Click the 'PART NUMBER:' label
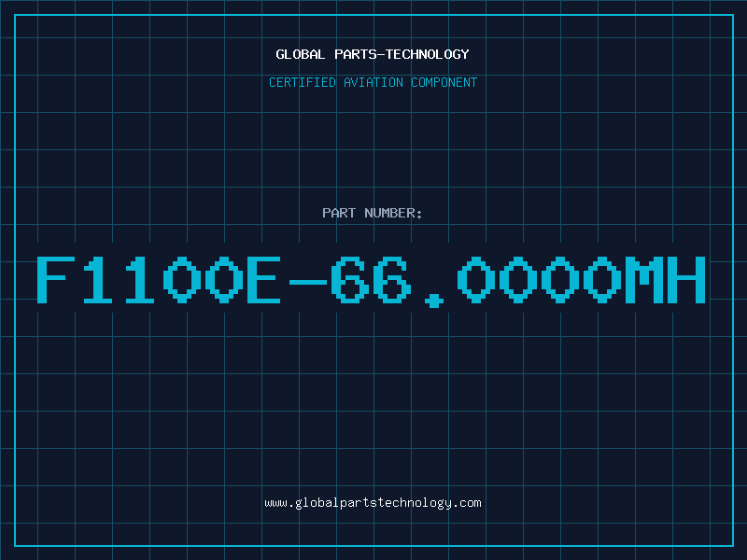This screenshot has width=747, height=560. (x=373, y=213)
